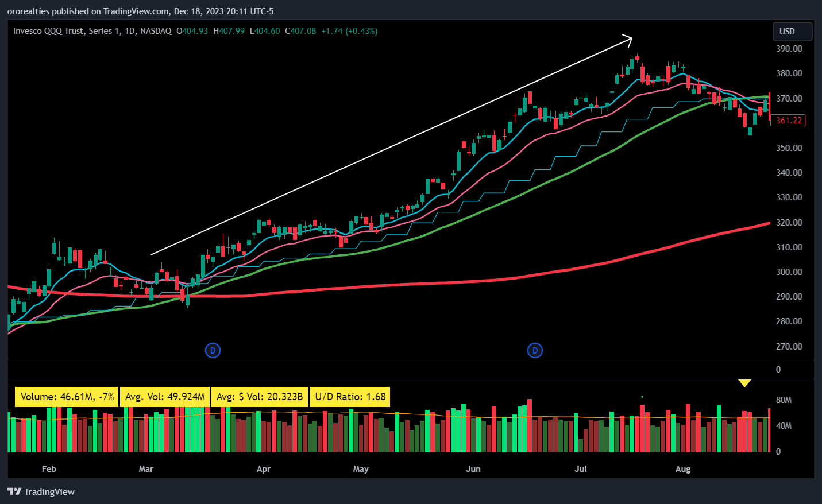
Task: Click the Avg. Vol: 49.924M label
Action: pyautogui.click(x=165, y=397)
